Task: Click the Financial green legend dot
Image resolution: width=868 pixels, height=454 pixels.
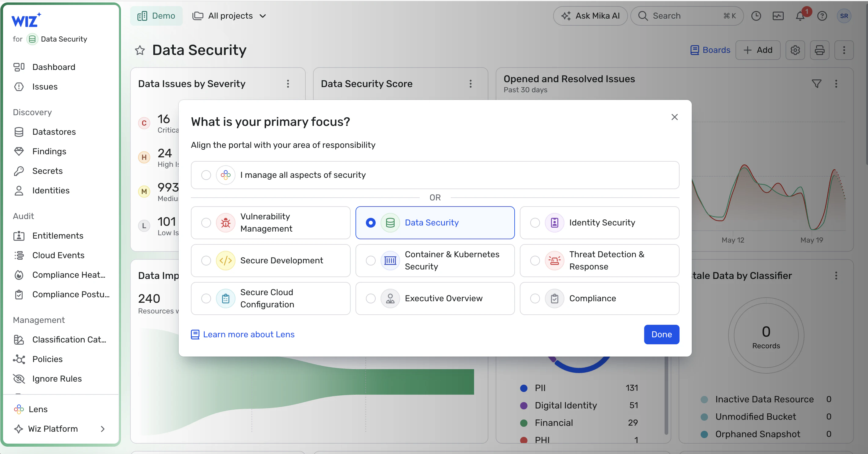Action: click(523, 423)
